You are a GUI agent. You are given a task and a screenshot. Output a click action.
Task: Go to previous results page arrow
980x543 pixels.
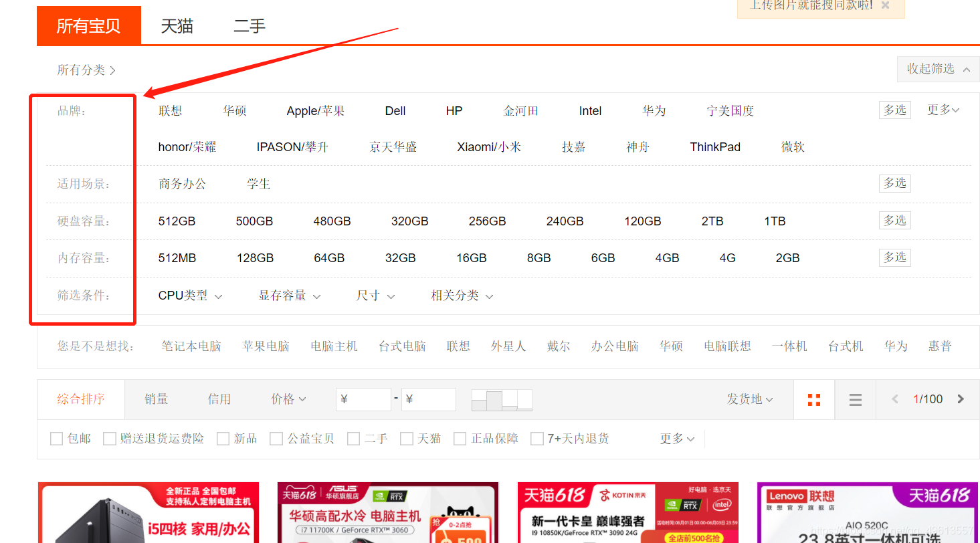coord(895,399)
